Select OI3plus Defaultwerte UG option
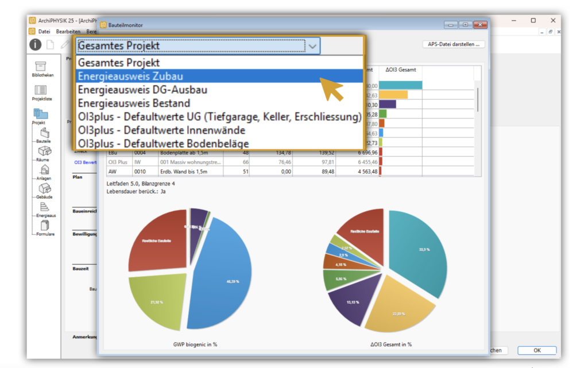The height and width of the screenshot is (368, 588). (x=219, y=117)
